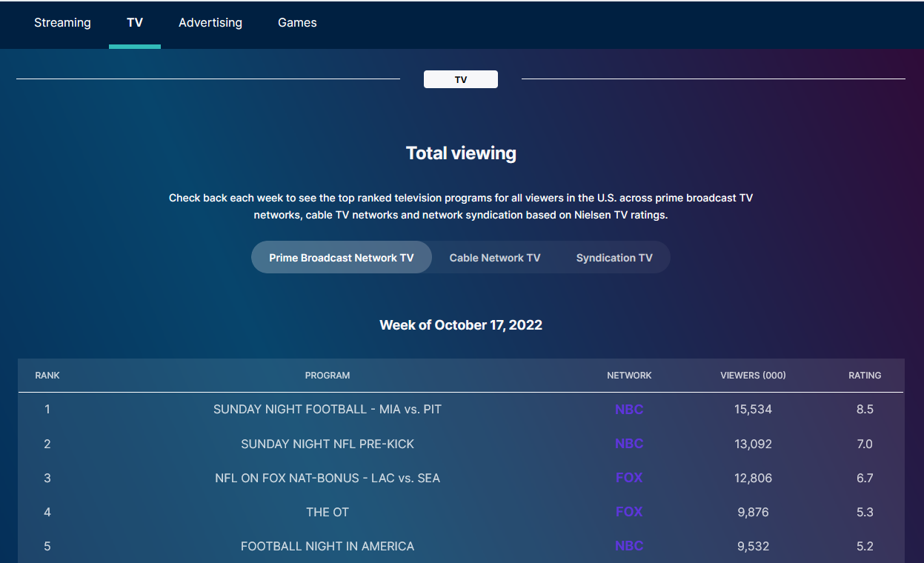Click viewers value 15,534
Screen dimensions: 924x563
tap(753, 410)
